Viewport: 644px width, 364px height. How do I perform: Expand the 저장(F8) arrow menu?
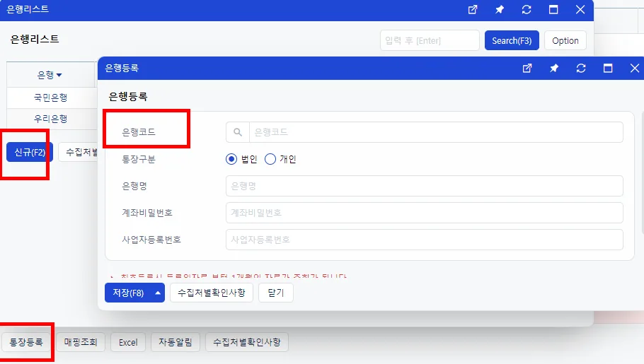click(x=158, y=293)
